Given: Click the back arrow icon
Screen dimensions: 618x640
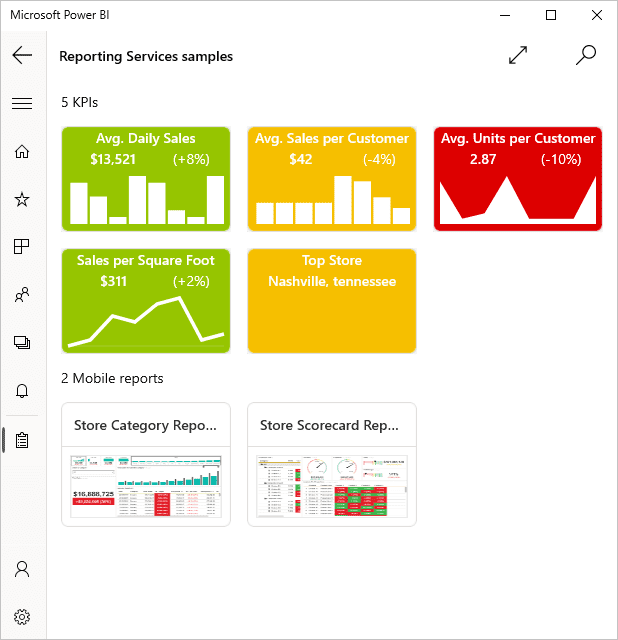Looking at the screenshot, I should tap(22, 56).
